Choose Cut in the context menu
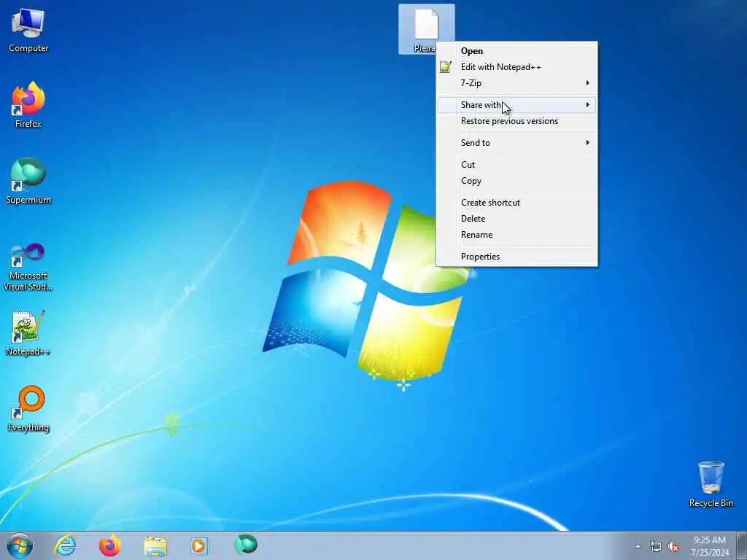Image resolution: width=747 pixels, height=560 pixels. [517, 165]
